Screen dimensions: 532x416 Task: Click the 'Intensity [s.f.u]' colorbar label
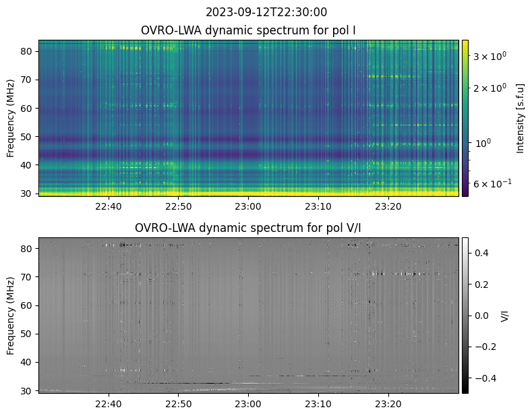(520, 118)
